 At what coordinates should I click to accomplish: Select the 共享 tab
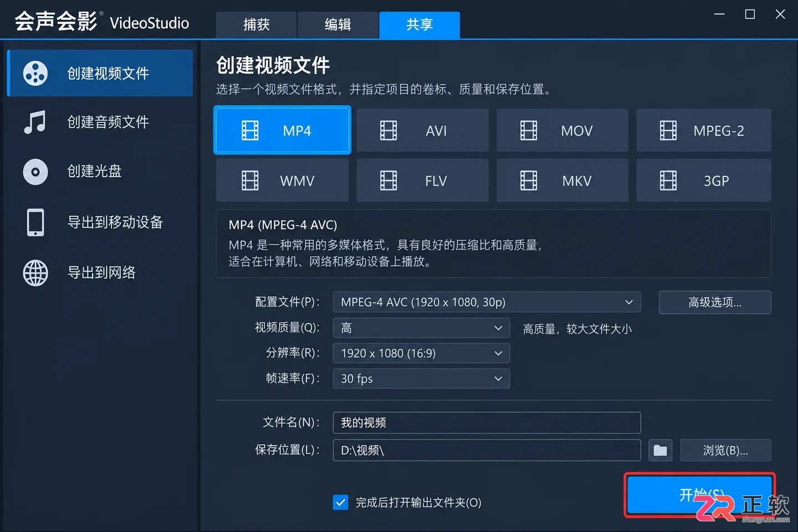tap(420, 25)
